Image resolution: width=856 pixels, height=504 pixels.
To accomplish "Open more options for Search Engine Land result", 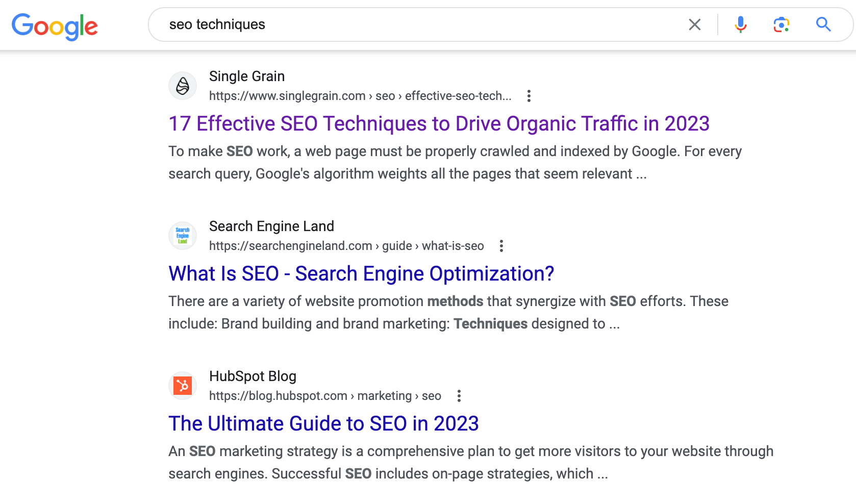I will 501,246.
